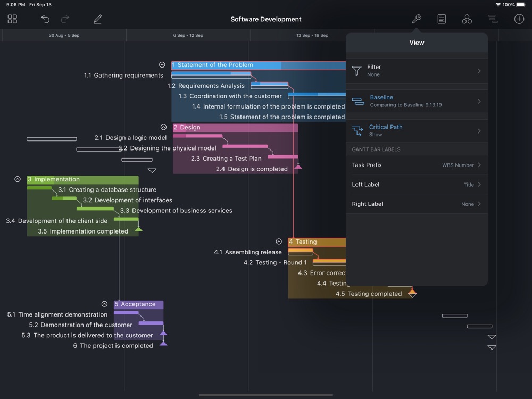This screenshot has height=399, width=532.
Task: Open the Gantt hierarchy icon in toolbar
Action: [x=493, y=19]
